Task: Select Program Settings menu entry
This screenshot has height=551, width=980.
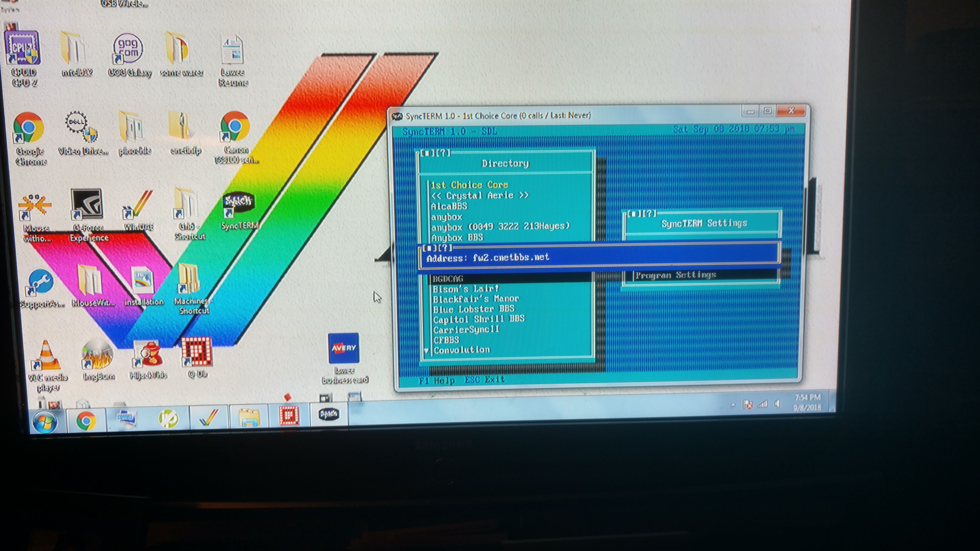Action: click(x=676, y=275)
